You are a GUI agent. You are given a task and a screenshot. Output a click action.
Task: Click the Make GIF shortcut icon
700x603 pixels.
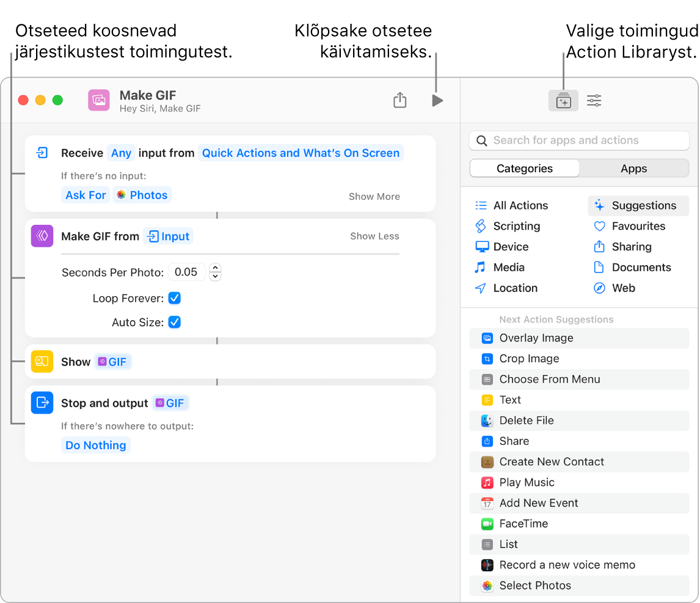coord(99,100)
